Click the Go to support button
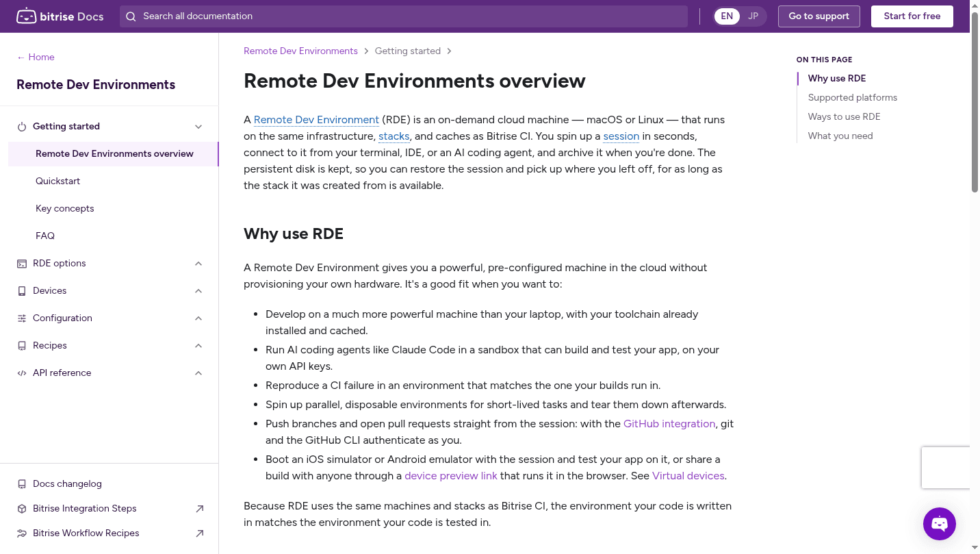The width and height of the screenshot is (980, 554). pyautogui.click(x=818, y=16)
